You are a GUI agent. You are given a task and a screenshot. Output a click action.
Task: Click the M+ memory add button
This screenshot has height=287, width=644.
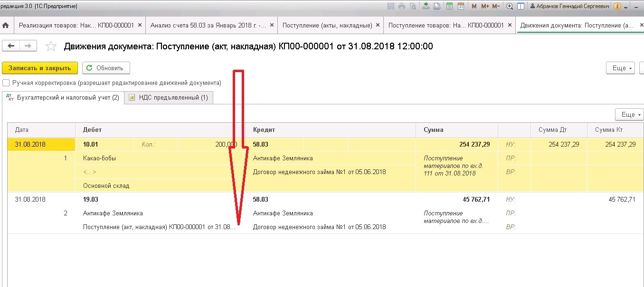[x=485, y=7]
